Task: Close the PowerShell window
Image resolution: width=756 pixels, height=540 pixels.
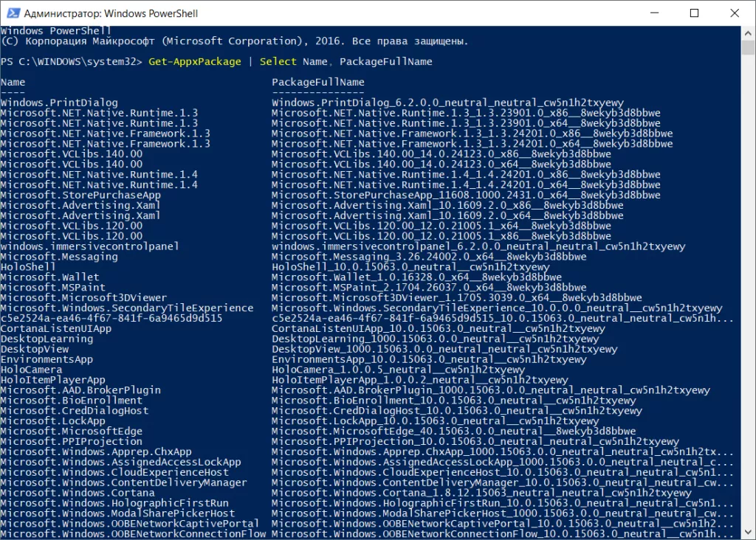Action: (735, 13)
